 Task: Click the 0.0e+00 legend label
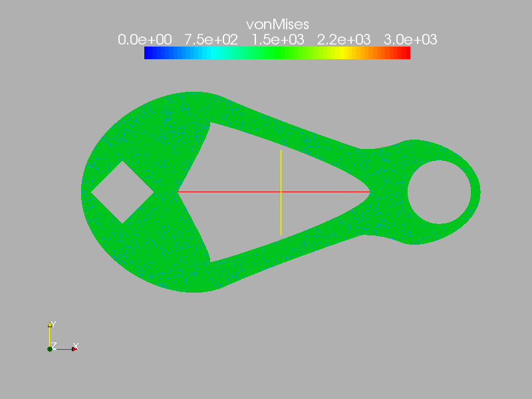pos(144,39)
